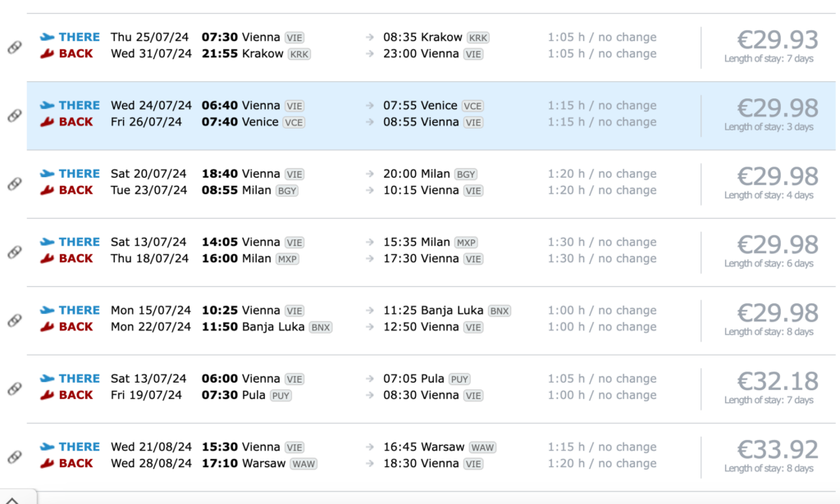840x504 pixels.
Task: Open the €33.92 Warsaw price
Action: click(777, 449)
